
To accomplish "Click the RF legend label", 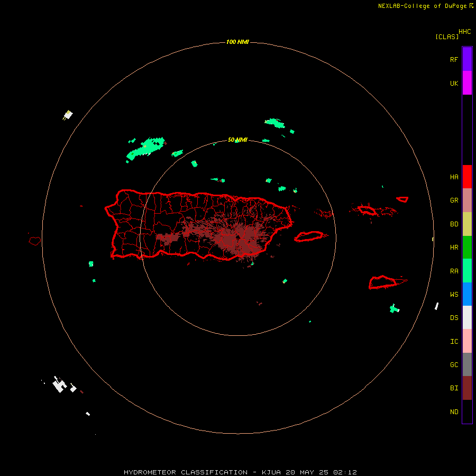I will click(x=454, y=59).
